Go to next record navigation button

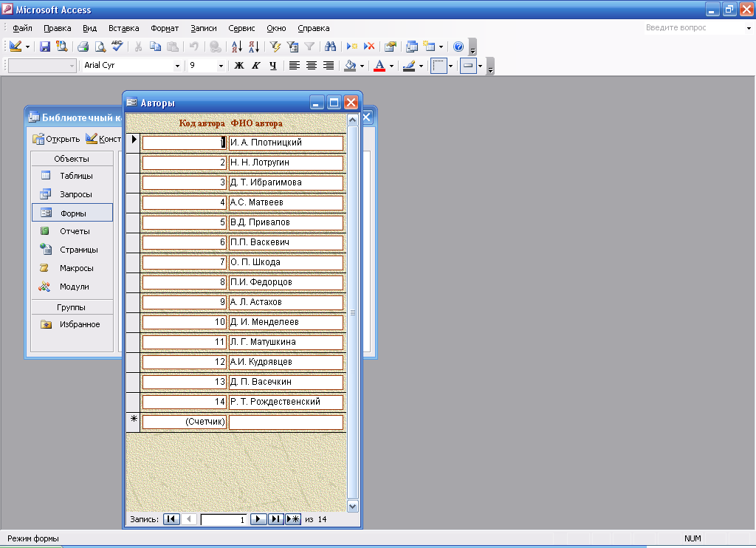click(x=258, y=519)
